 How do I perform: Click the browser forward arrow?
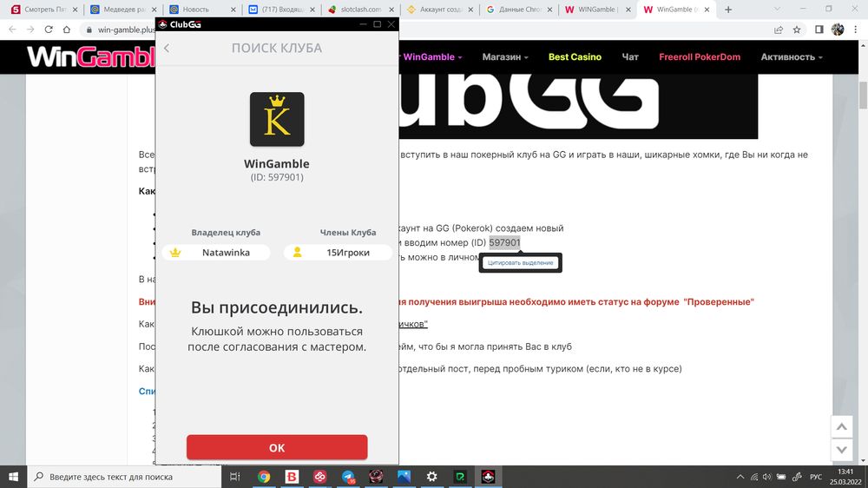click(x=30, y=30)
